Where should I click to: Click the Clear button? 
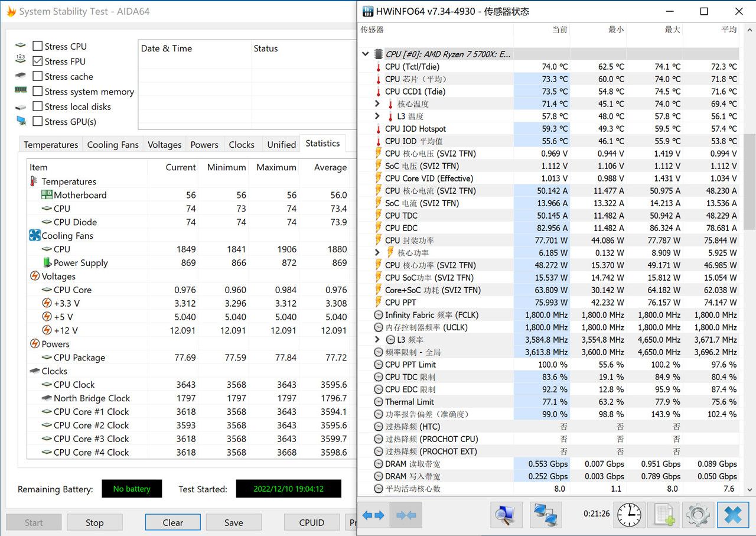pos(173,522)
